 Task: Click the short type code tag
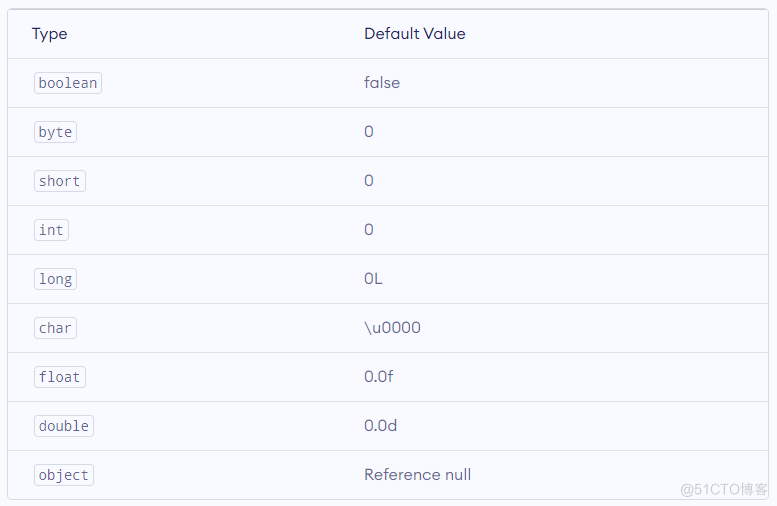(59, 181)
